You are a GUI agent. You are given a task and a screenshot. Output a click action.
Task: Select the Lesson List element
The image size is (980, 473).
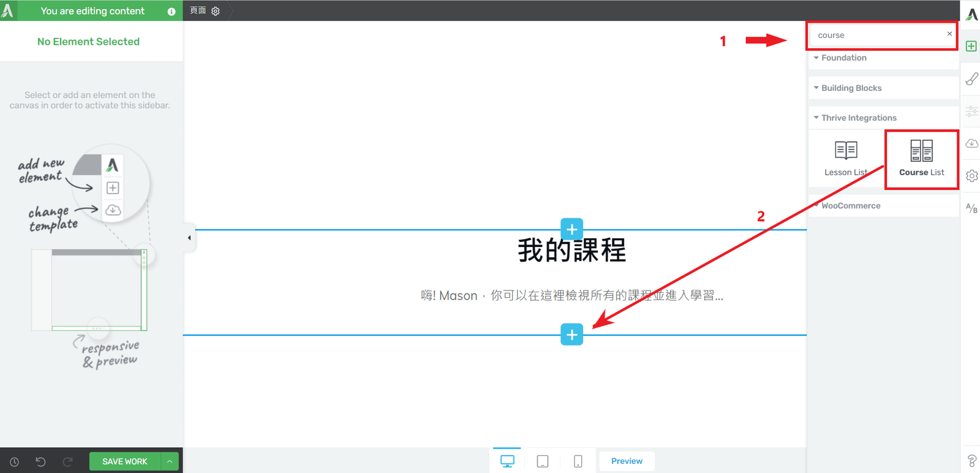coord(846,158)
